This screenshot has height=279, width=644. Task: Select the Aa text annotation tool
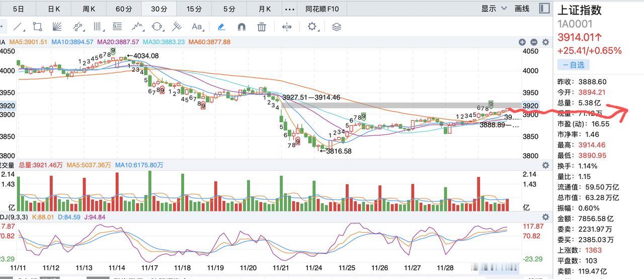click(197, 27)
